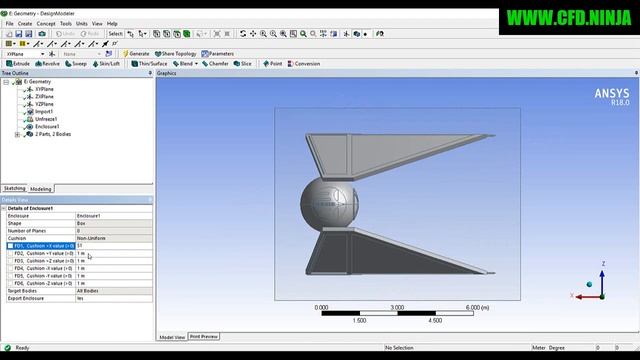Open the Blend dropdown arrow
This screenshot has width=640, height=360.
196,64
